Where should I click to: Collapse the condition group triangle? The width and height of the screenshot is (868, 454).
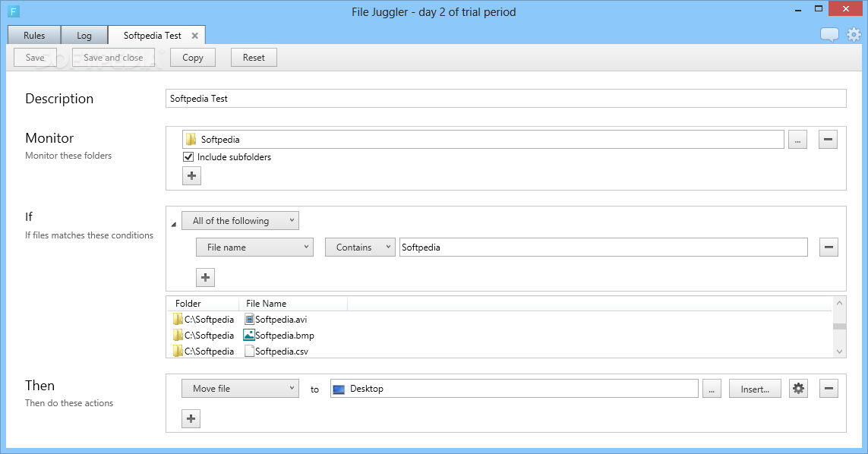click(x=174, y=224)
